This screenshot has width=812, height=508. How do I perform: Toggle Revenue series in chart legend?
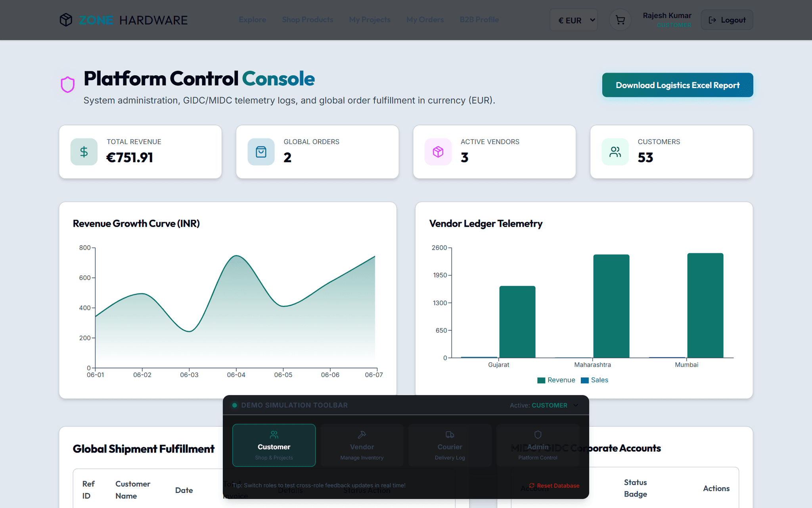coord(556,380)
